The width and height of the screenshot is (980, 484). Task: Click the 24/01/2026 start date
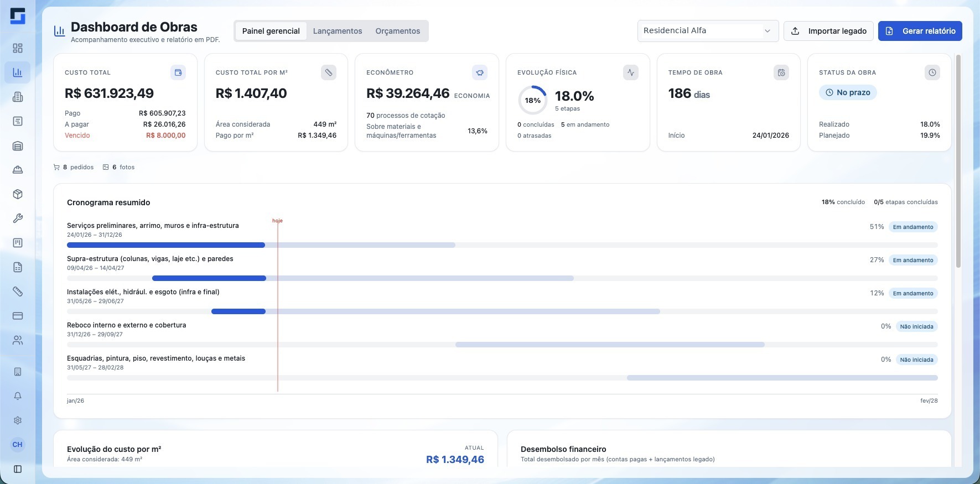[x=770, y=136]
